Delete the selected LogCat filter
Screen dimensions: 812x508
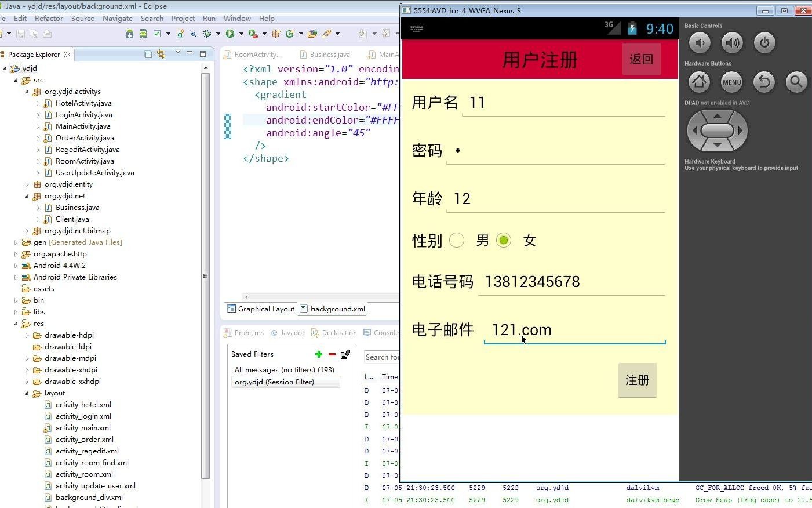(x=331, y=354)
